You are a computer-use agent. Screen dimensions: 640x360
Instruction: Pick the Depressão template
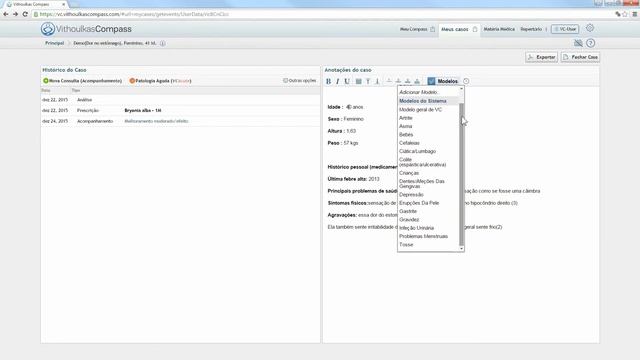(x=411, y=195)
